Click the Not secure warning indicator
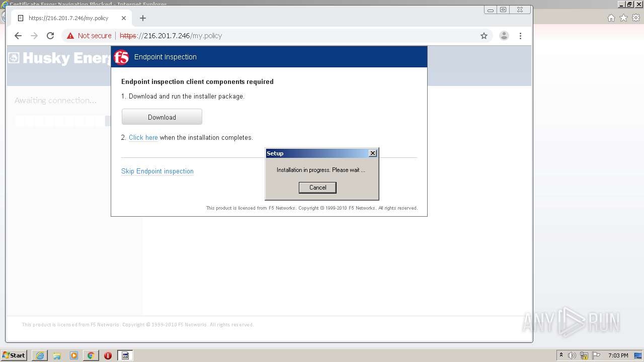The image size is (644, 362). pyautogui.click(x=89, y=36)
